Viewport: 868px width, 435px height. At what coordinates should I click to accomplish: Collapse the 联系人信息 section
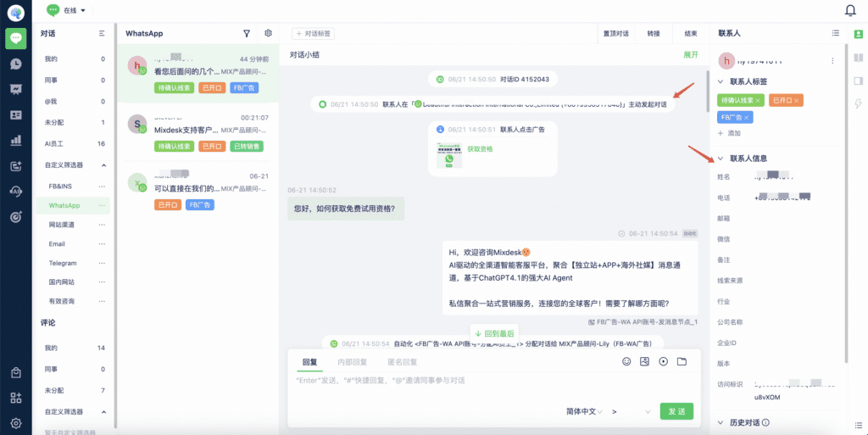[721, 159]
